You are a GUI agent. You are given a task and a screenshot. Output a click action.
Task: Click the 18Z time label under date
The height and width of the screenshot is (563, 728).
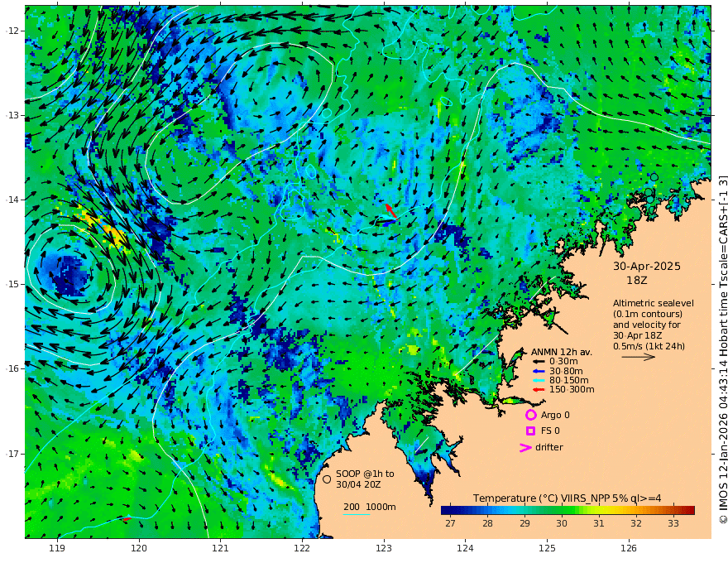(636, 281)
